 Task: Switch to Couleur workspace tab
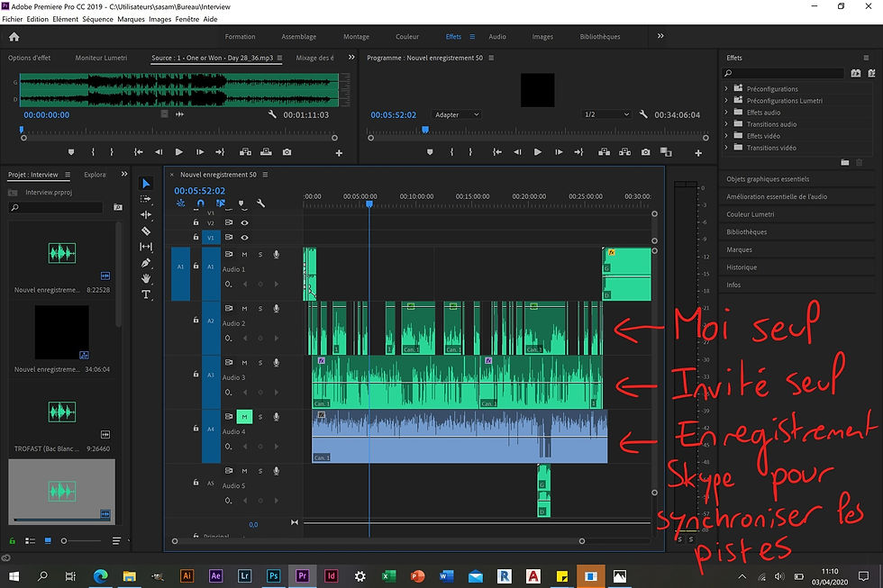pyautogui.click(x=407, y=37)
